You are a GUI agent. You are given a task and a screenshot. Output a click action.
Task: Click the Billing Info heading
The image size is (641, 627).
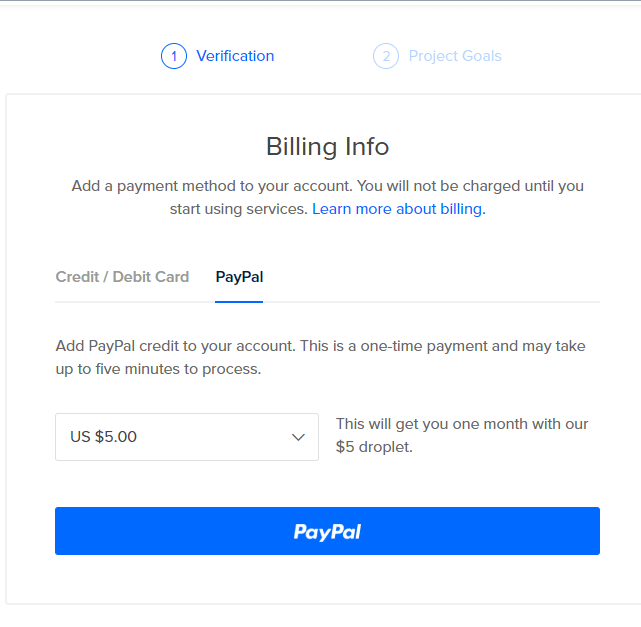pyautogui.click(x=327, y=147)
